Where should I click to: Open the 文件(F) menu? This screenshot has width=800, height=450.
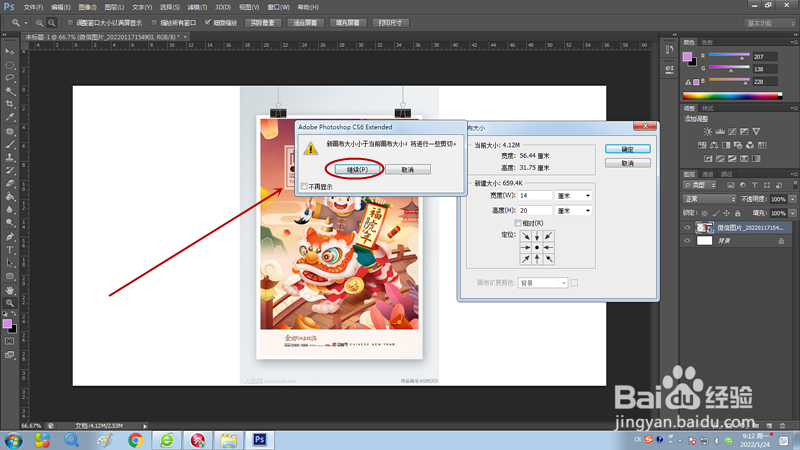33,7
